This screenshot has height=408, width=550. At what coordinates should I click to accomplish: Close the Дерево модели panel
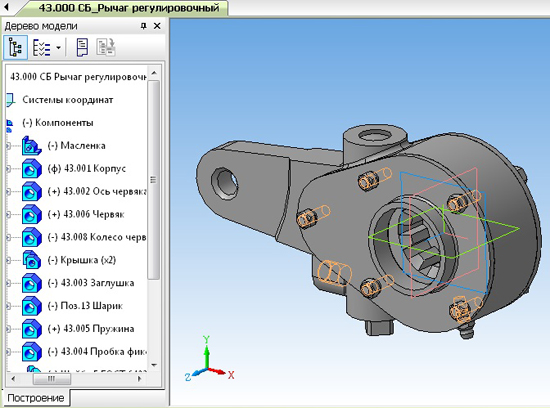[157, 26]
